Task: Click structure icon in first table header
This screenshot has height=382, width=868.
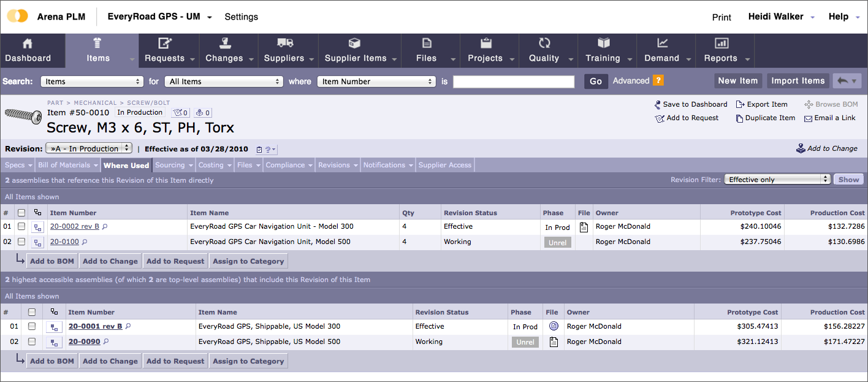Action: click(38, 212)
